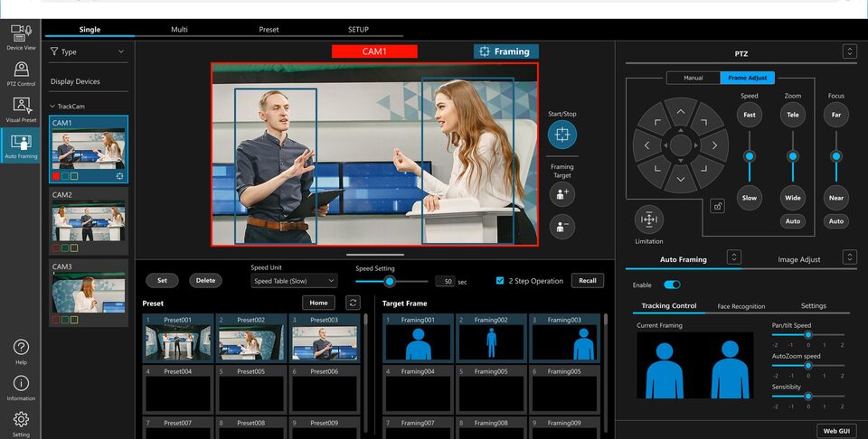Screen dimensions: 868x439
Task: Pan camera left with left arrow
Action: (646, 145)
